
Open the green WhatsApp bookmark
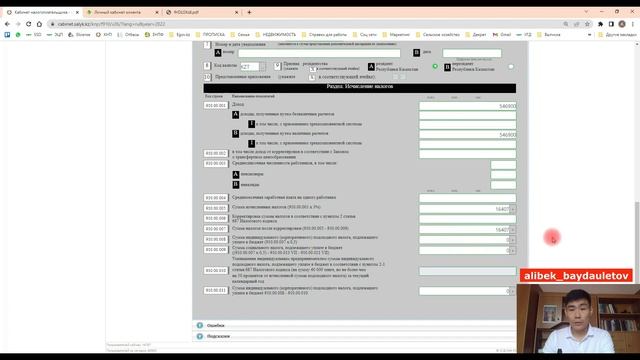[x=18, y=35]
